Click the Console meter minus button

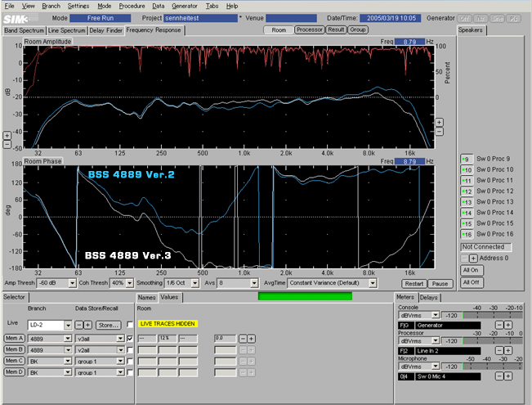(499, 325)
